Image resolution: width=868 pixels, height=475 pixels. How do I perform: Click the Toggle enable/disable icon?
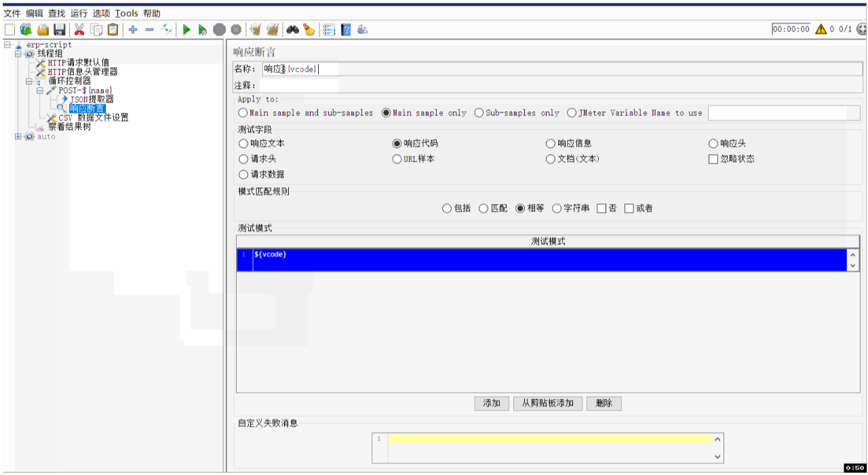(x=166, y=29)
